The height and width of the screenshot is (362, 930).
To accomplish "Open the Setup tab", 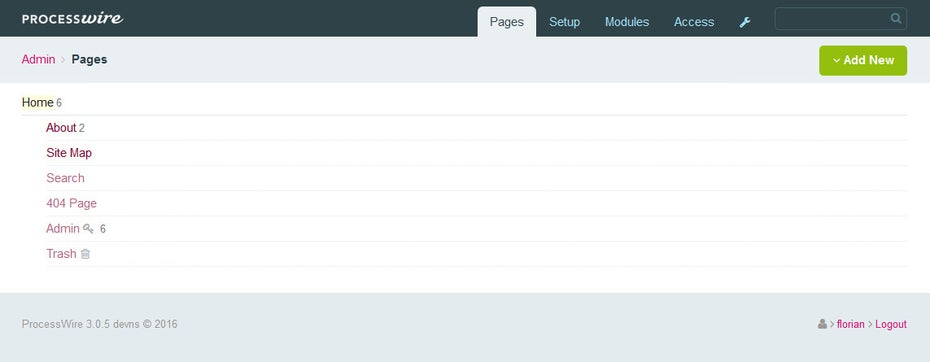I will pos(565,22).
